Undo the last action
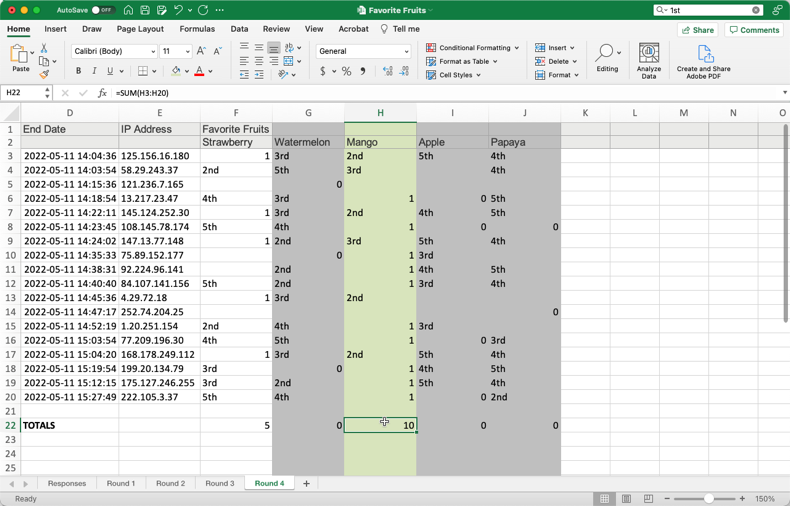Screen dimensions: 790x506 (x=178, y=10)
